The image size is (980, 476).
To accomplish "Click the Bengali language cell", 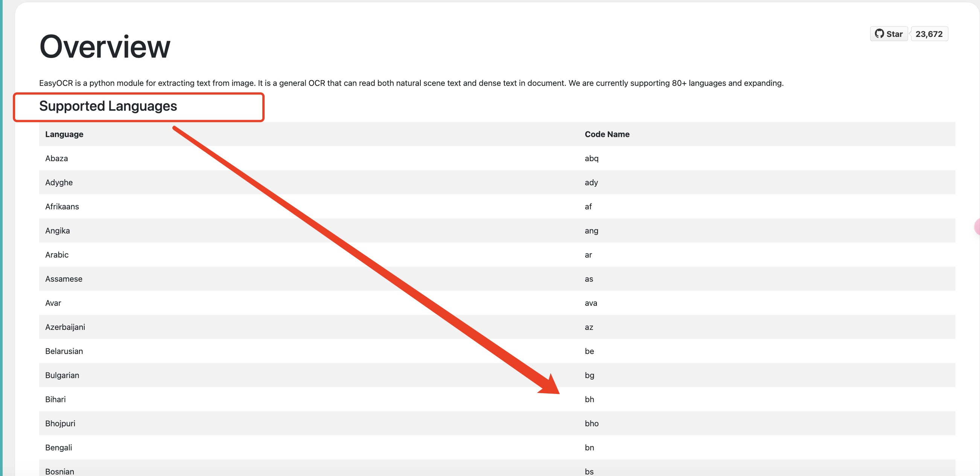I will (59, 447).
